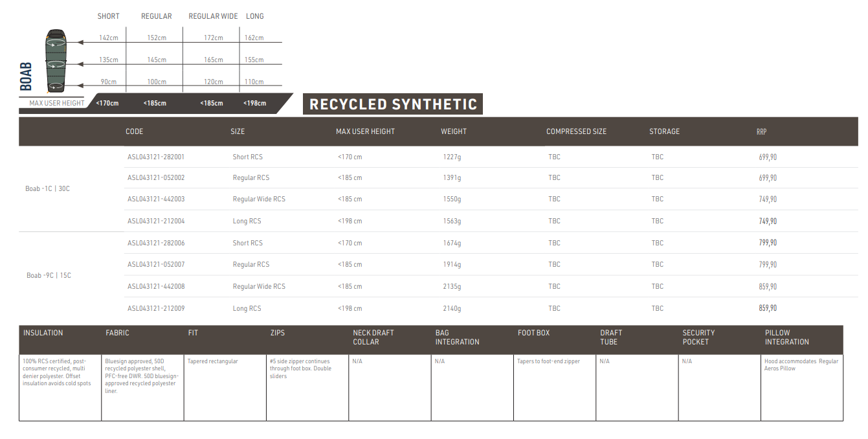Click Regular Wide RCS size in the 2135g row
The height and width of the screenshot is (439, 868).
click(x=259, y=286)
